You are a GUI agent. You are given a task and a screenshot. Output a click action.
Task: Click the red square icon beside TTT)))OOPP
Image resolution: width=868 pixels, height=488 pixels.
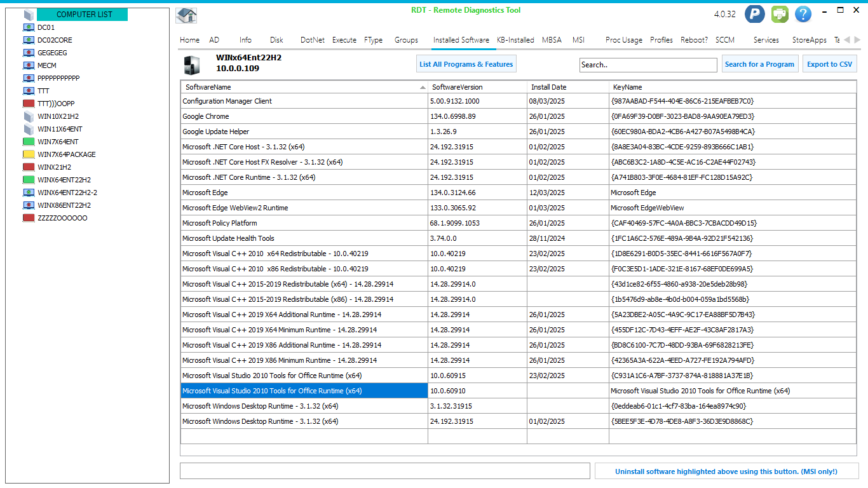29,104
